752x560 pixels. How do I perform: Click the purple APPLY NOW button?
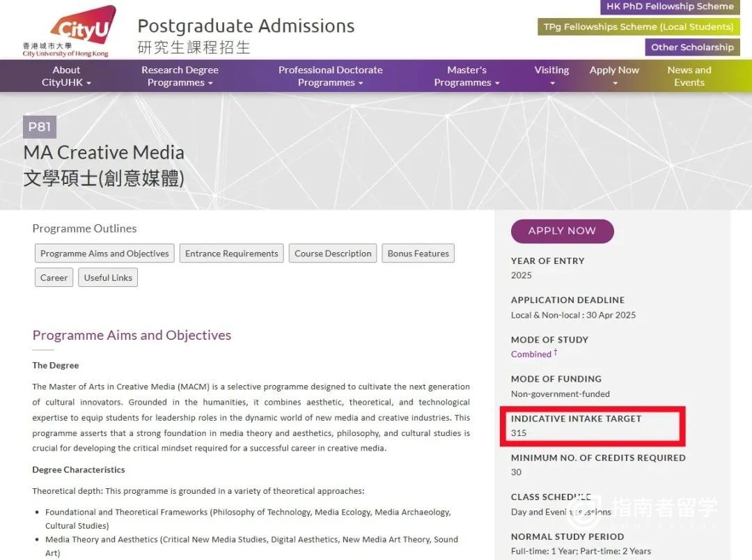[x=562, y=231]
